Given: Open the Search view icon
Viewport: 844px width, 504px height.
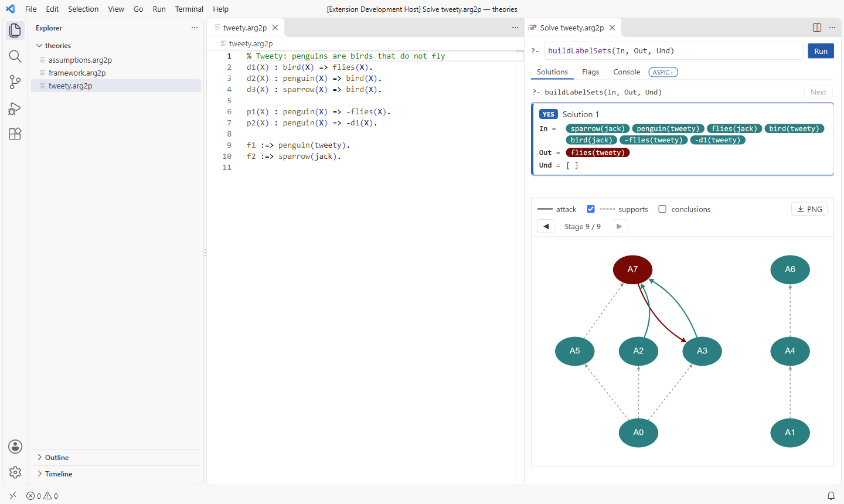Looking at the screenshot, I should (15, 56).
